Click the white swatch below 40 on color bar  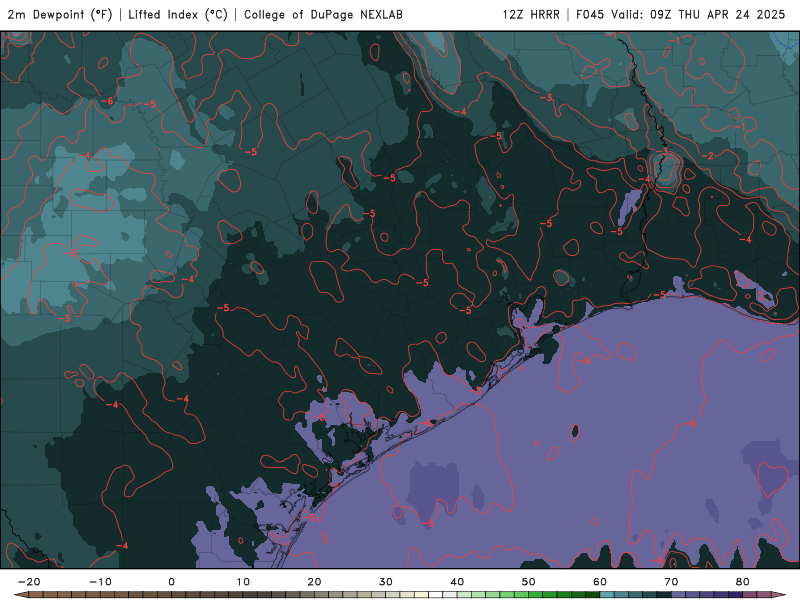(436, 595)
